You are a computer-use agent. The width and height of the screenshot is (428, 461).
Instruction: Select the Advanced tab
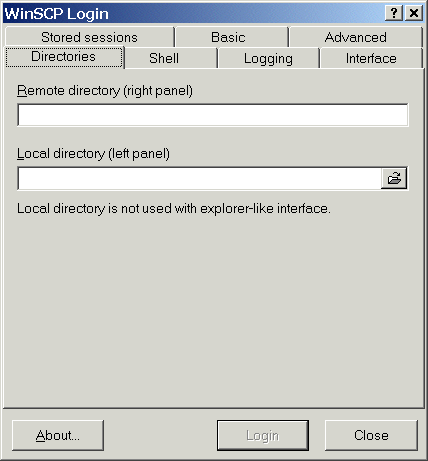(356, 37)
